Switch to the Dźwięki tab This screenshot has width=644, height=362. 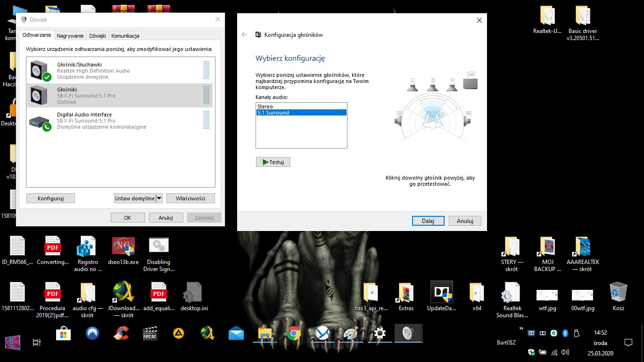(97, 36)
